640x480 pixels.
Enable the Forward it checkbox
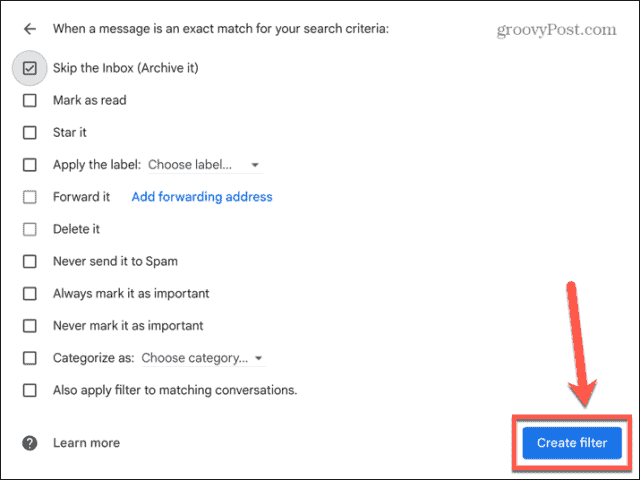coord(30,197)
